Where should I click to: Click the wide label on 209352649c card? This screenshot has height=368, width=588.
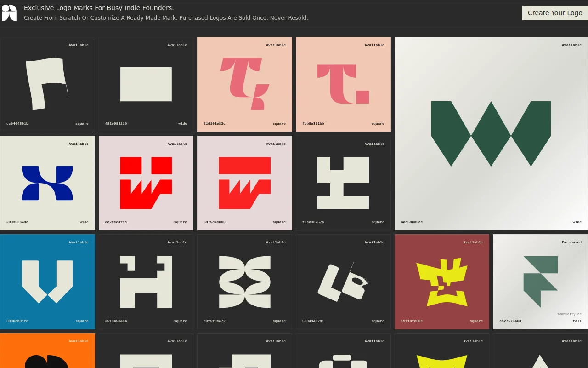tap(84, 222)
